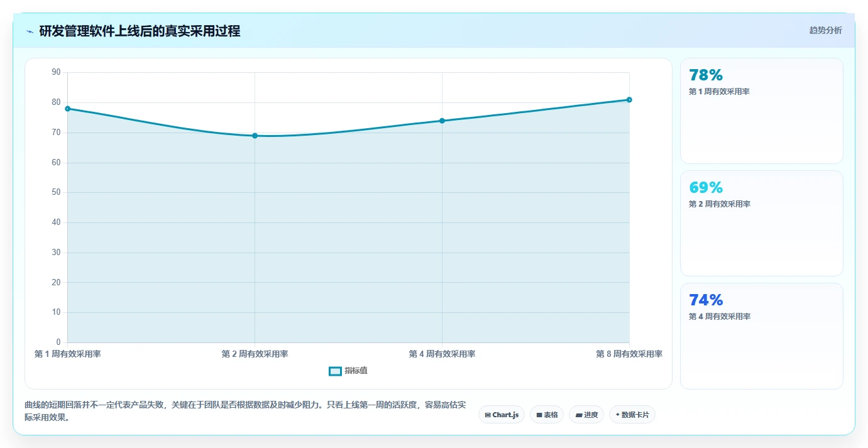Click y-axis value 50
This screenshot has width=868, height=448.
(56, 192)
